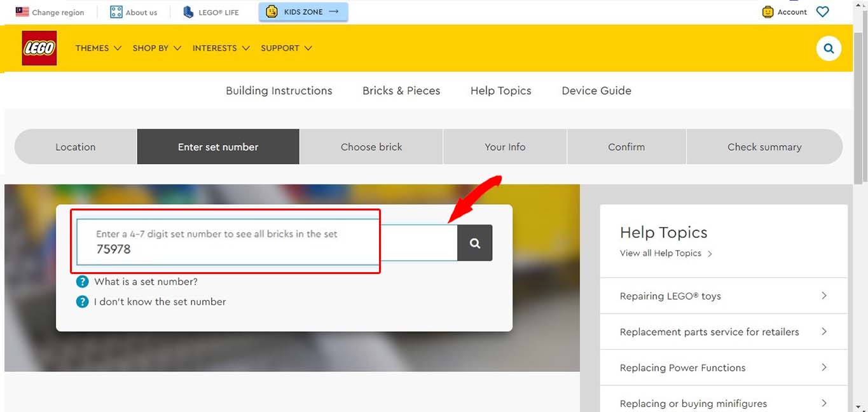Open the Bricks & Pieces tab
Viewport: 868px width, 412px height.
pos(401,90)
